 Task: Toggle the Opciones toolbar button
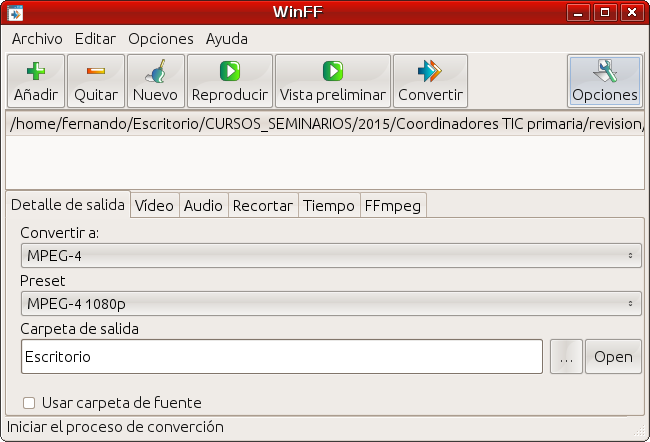pos(604,81)
